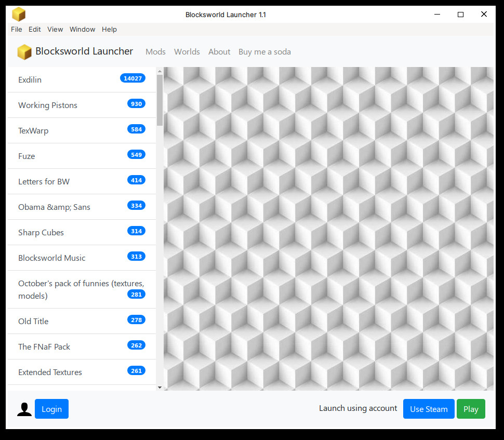
Task: Open the Help menu
Action: tap(109, 30)
